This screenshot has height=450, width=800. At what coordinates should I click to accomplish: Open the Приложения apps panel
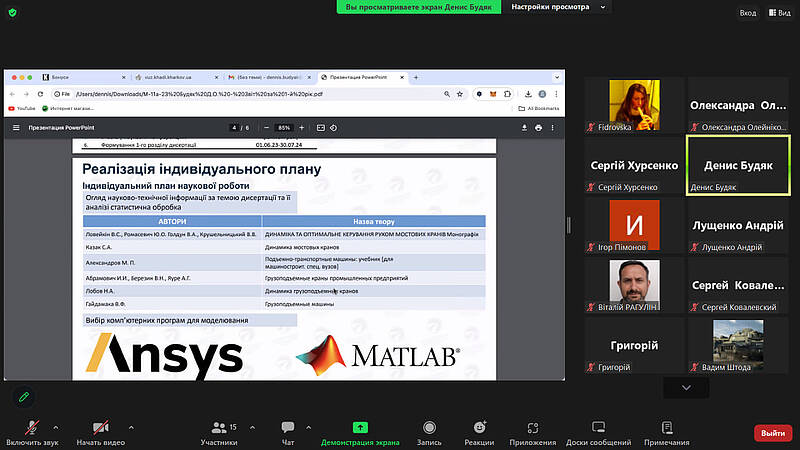(533, 433)
